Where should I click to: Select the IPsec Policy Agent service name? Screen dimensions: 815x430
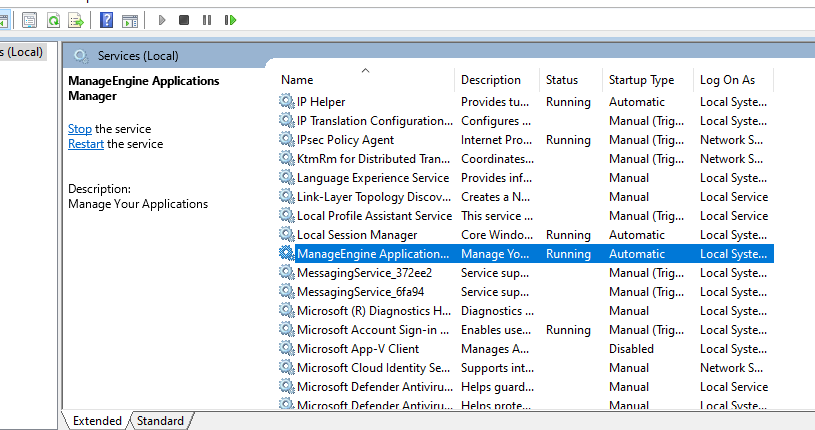pyautogui.click(x=345, y=140)
